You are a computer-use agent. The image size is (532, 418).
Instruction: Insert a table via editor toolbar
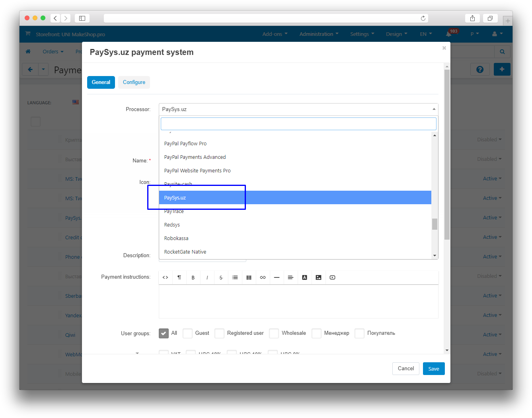[249, 277]
